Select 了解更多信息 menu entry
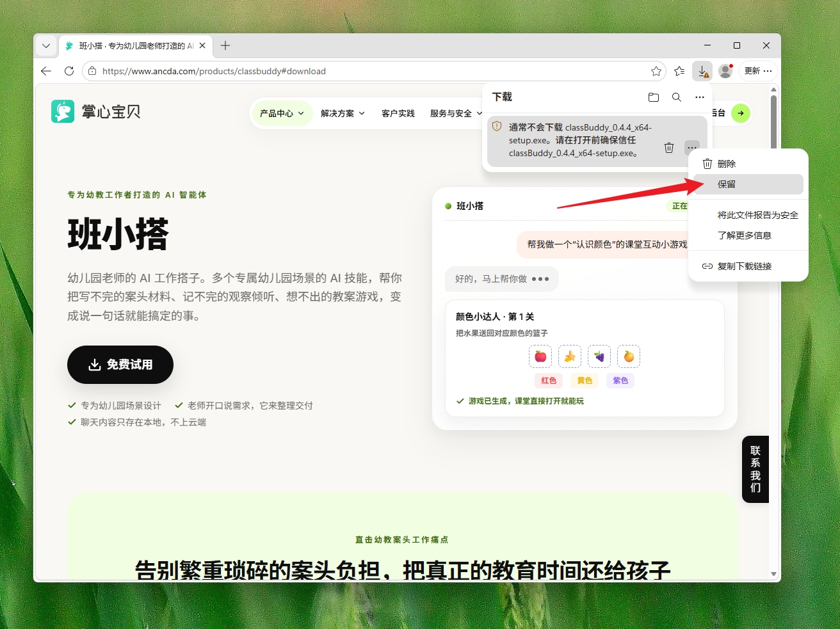This screenshot has height=629, width=840. click(748, 235)
